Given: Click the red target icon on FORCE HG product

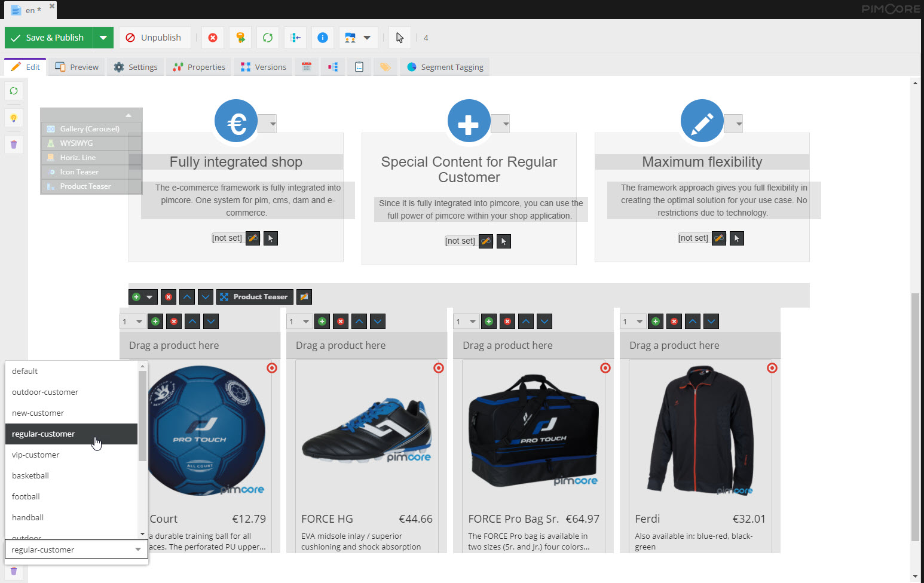Looking at the screenshot, I should (439, 368).
